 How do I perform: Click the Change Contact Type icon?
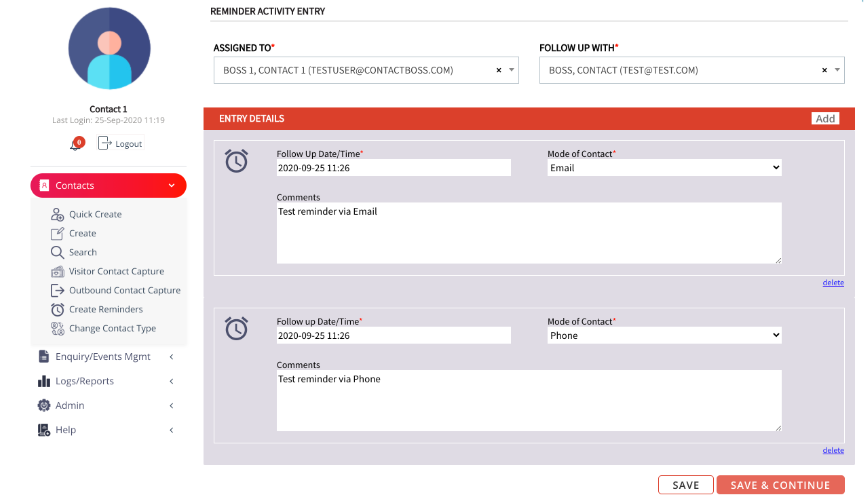point(58,328)
